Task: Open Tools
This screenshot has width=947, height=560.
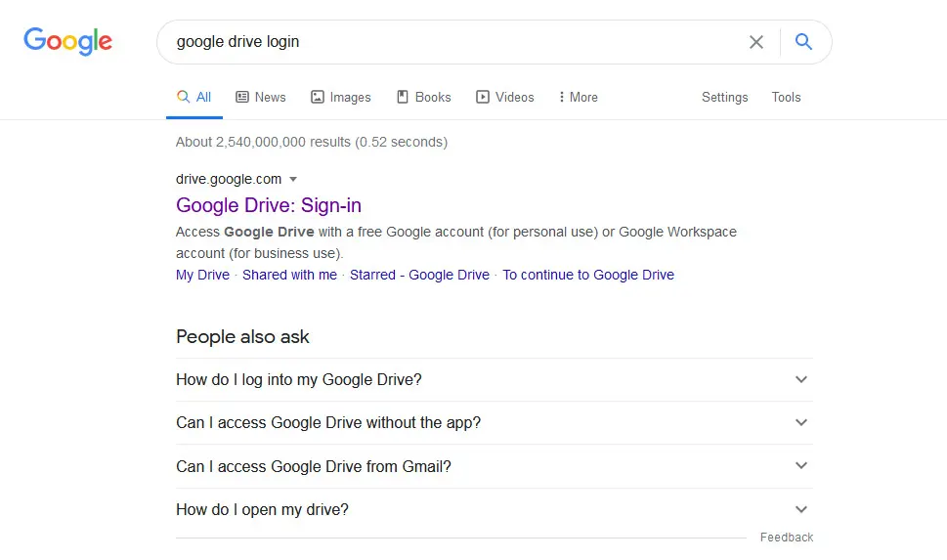Action: point(786,98)
